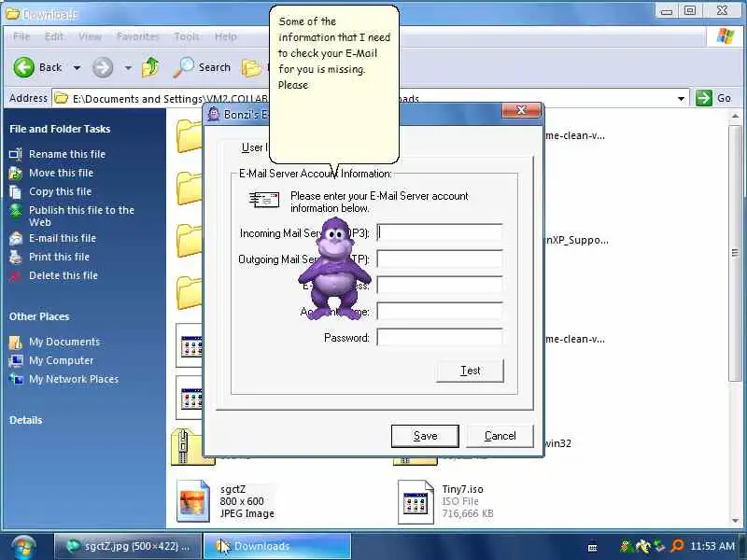
Task: Click the E-Mail Address input field
Action: [439, 286]
